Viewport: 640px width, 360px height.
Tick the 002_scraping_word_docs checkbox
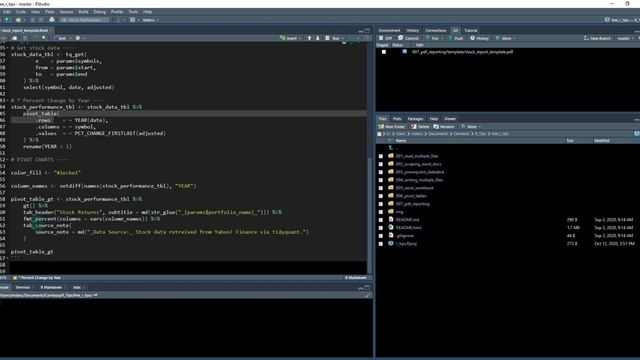[x=381, y=164]
